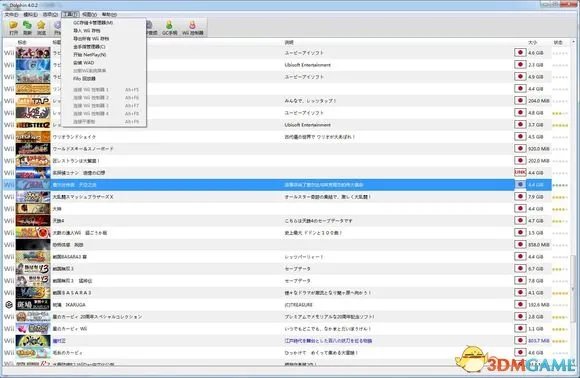
Task: Select the 星のカービィ Wii title
Action: [70, 328]
